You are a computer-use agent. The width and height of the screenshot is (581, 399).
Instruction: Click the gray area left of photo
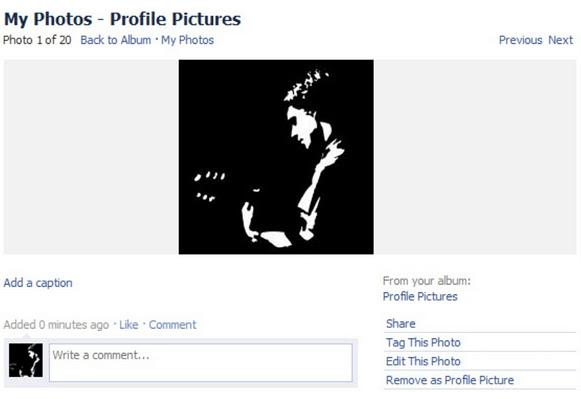coord(91,157)
